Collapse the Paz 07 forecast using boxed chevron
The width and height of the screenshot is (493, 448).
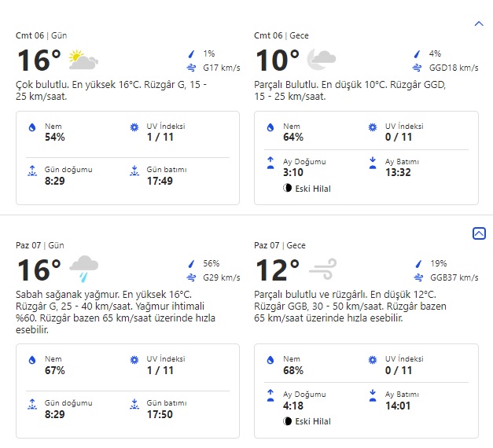point(479,233)
